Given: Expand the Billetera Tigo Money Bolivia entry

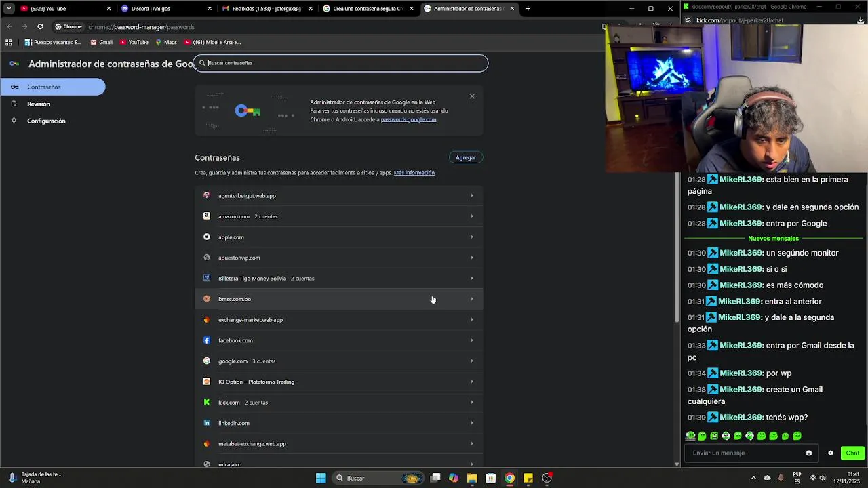Looking at the screenshot, I should 338,278.
